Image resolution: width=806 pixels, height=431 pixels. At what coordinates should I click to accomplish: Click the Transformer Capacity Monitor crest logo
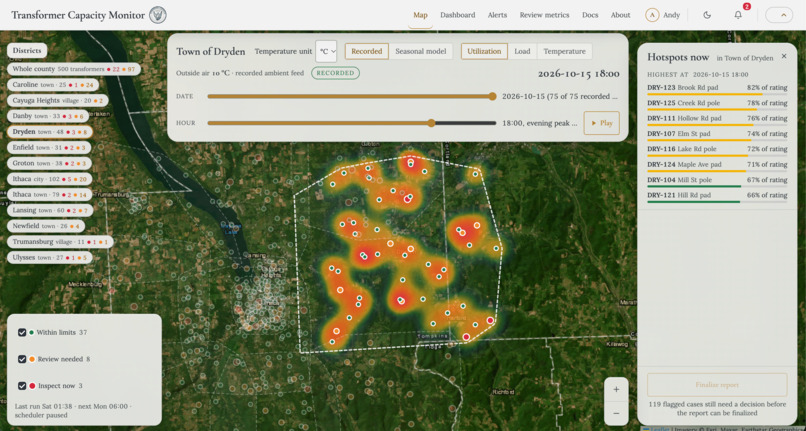[158, 15]
